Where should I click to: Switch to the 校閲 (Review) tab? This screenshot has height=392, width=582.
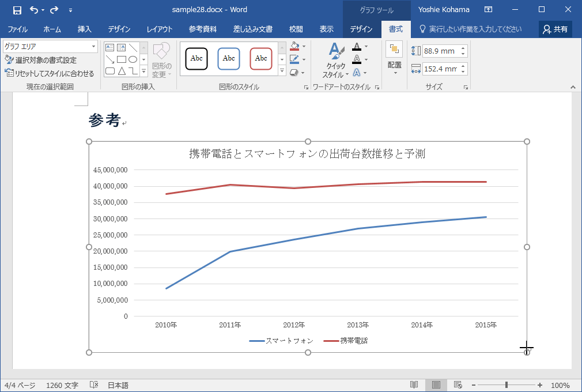(x=296, y=29)
